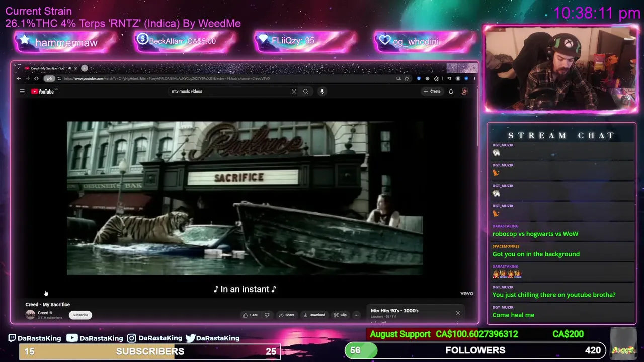Subscribe to the Creed channel
Image resolution: width=644 pixels, height=362 pixels.
[80, 315]
